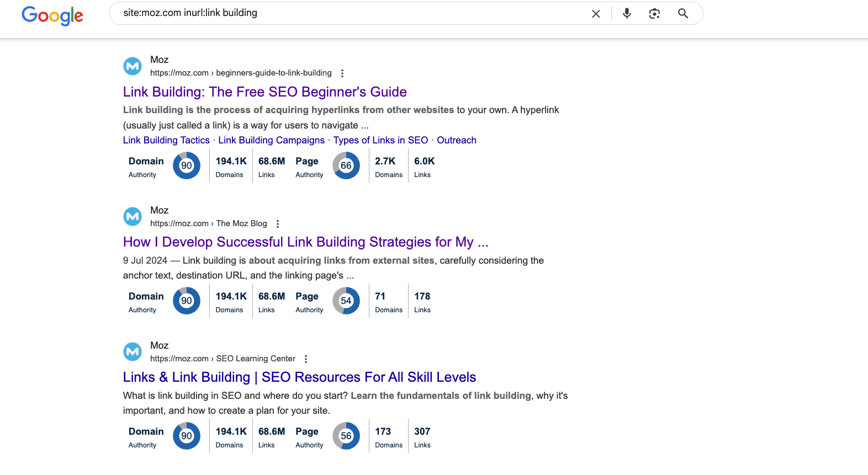Click Moz favicon on SEO Learning Center result
This screenshot has height=475, width=868.
point(133,352)
